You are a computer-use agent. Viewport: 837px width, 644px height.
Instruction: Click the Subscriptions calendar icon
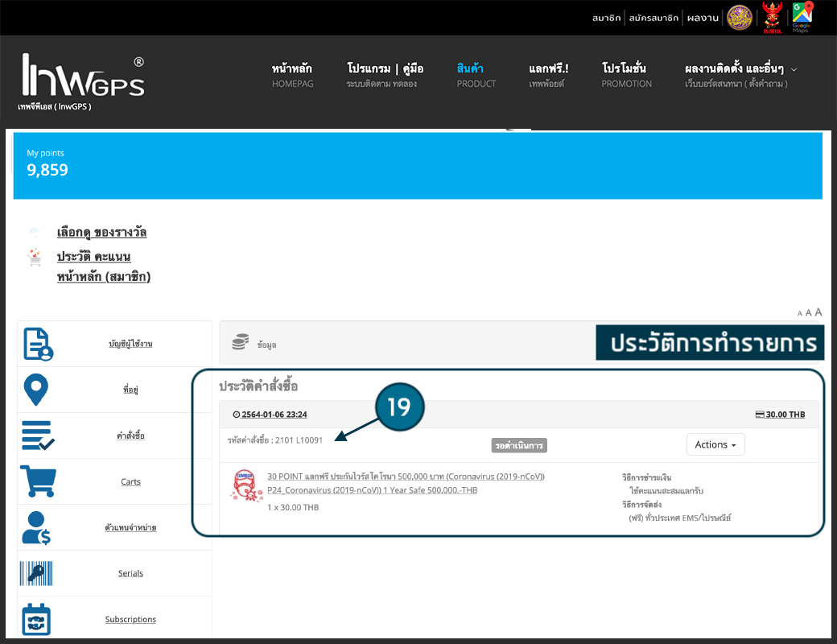(37, 619)
